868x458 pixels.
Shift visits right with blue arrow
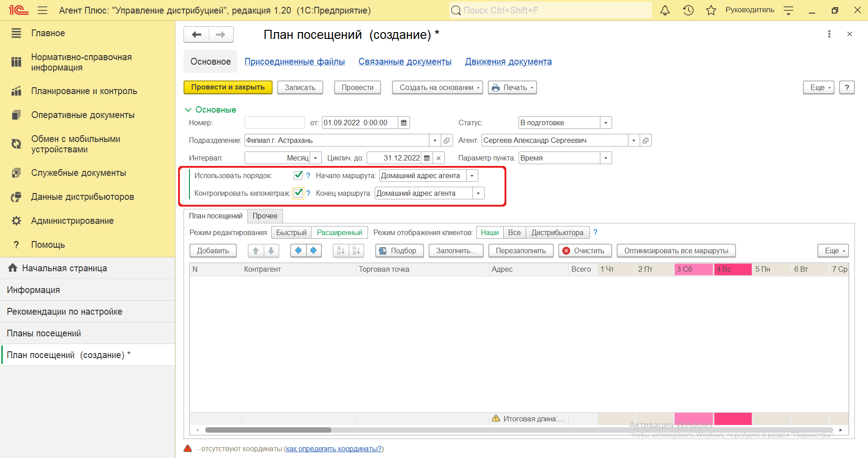pyautogui.click(x=314, y=250)
